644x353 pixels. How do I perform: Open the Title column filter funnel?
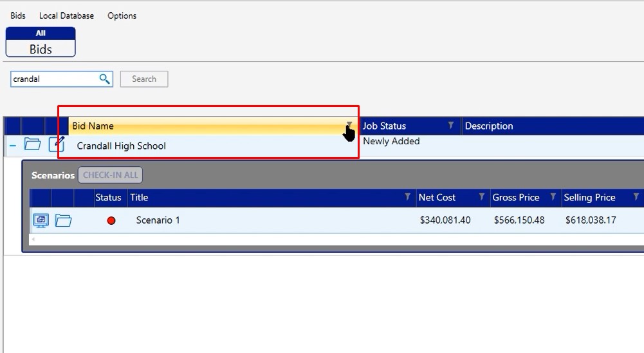pyautogui.click(x=407, y=196)
